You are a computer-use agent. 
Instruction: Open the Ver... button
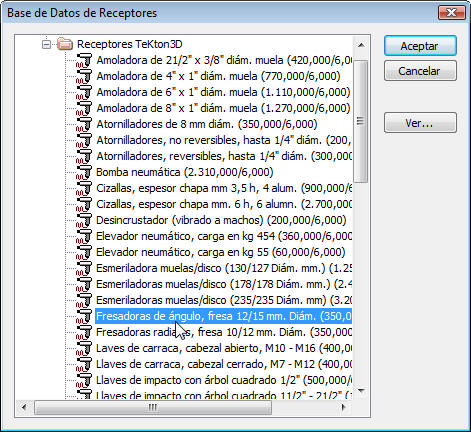[x=420, y=123]
